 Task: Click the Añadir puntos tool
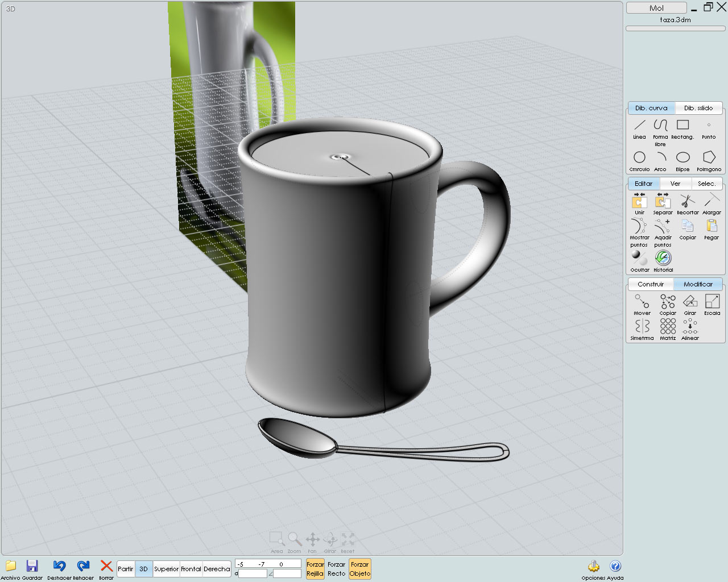tap(663, 232)
